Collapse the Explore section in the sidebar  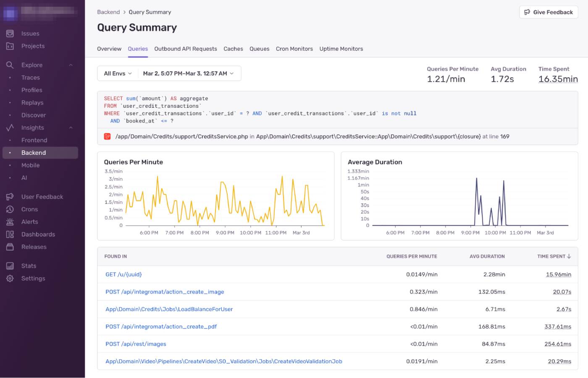coord(71,65)
